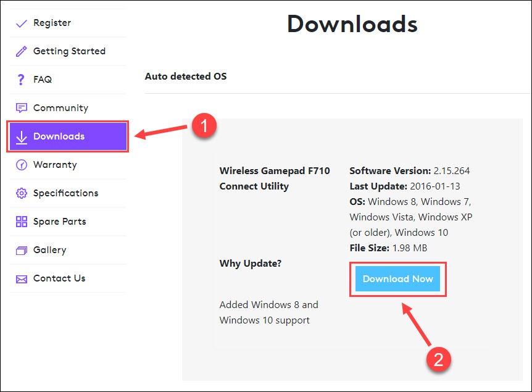This screenshot has height=392, width=532.
Task: Click the Specifications gear icon
Action: tap(22, 193)
